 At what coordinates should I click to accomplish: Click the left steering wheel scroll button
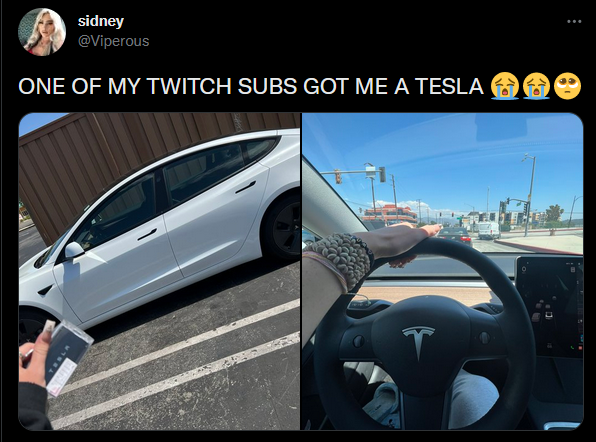click(358, 341)
